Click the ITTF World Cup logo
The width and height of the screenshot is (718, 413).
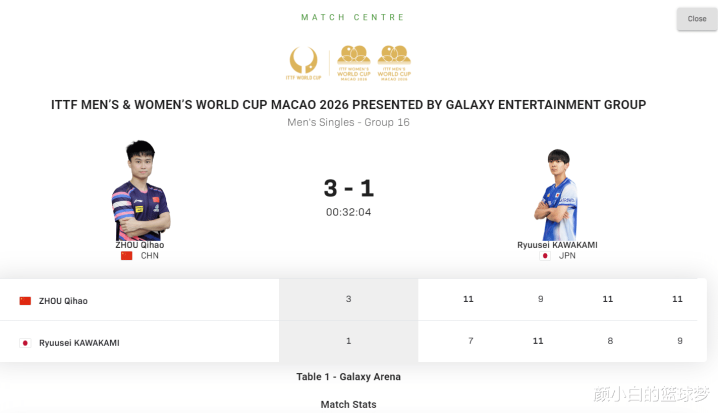point(303,62)
